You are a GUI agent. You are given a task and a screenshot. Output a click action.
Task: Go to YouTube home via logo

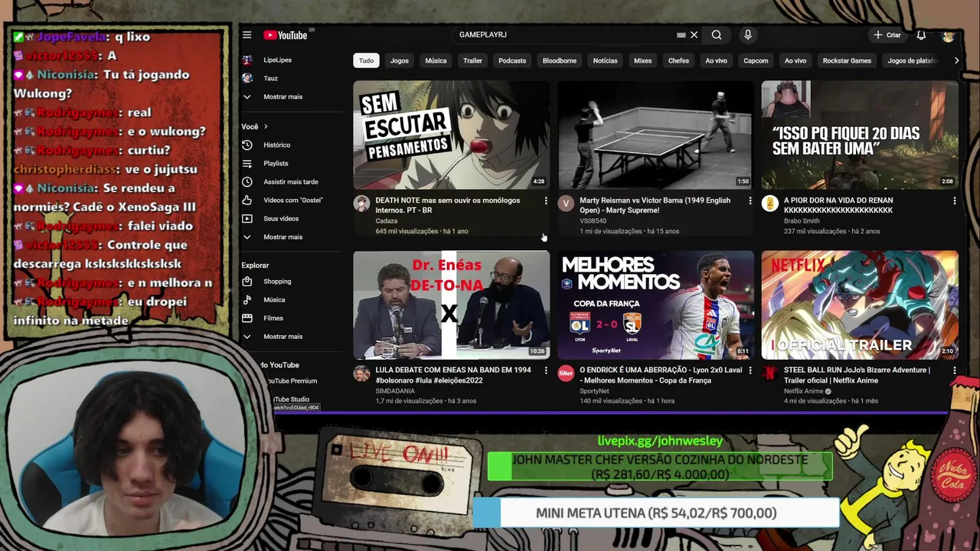[x=286, y=35]
